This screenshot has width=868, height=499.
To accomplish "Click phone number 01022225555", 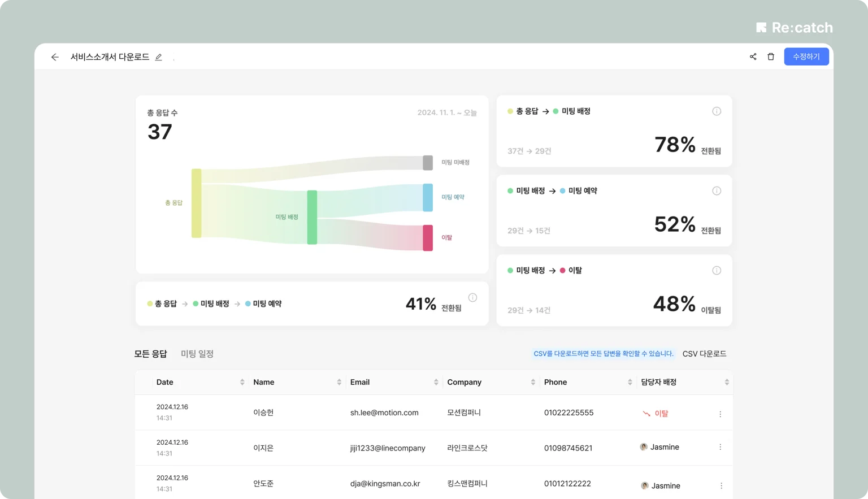I will point(568,413).
